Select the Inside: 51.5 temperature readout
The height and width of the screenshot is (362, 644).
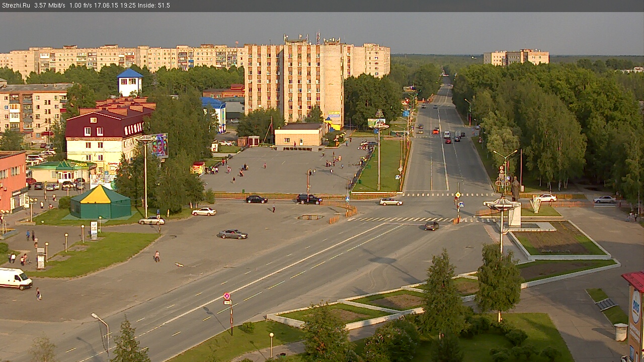pos(154,6)
